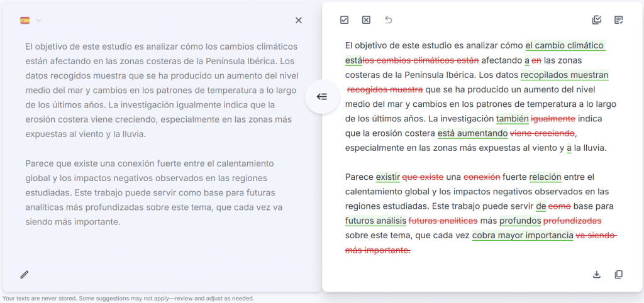This screenshot has width=644, height=303.
Task: Expand the chevron next to the Spanish flag
Action: (x=38, y=20)
